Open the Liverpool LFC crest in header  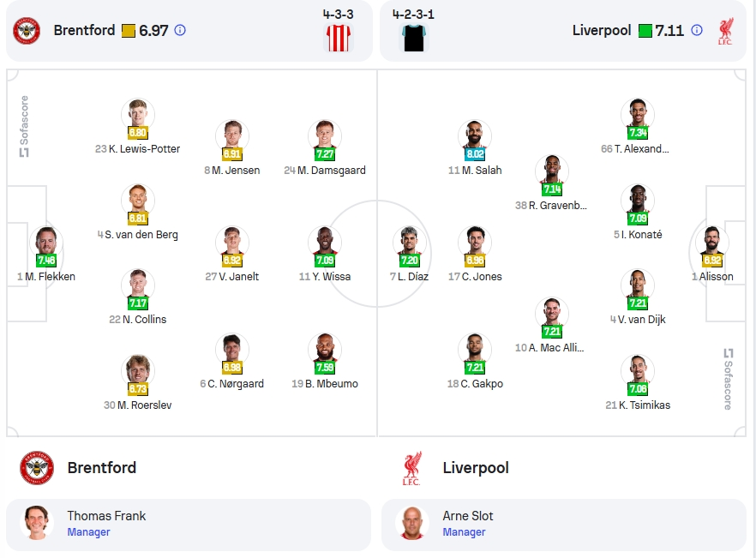(726, 31)
